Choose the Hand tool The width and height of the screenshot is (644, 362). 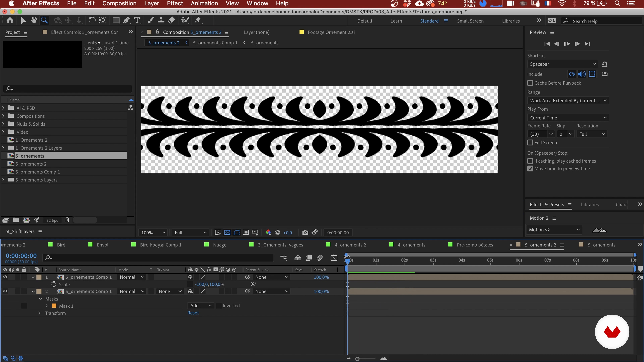coord(34,20)
